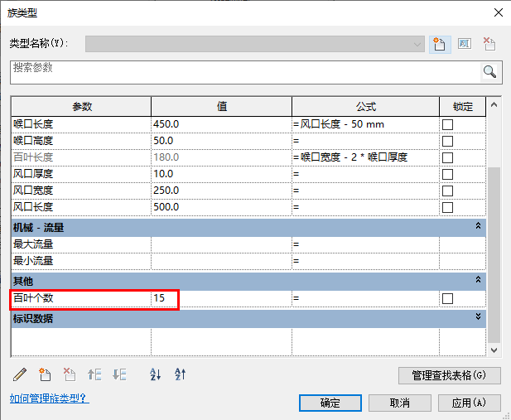Click the formula cell of 风口长度
The image size is (511, 420).
point(366,207)
